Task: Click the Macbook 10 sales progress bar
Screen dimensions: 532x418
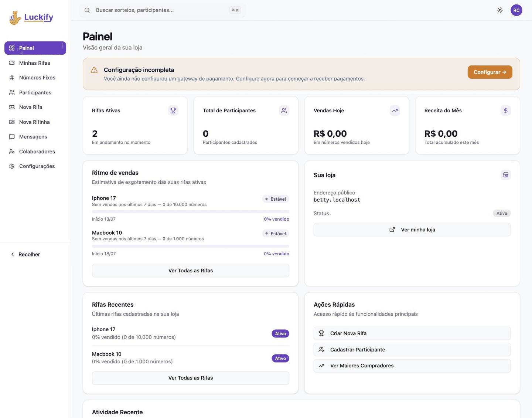Action: [x=191, y=246]
